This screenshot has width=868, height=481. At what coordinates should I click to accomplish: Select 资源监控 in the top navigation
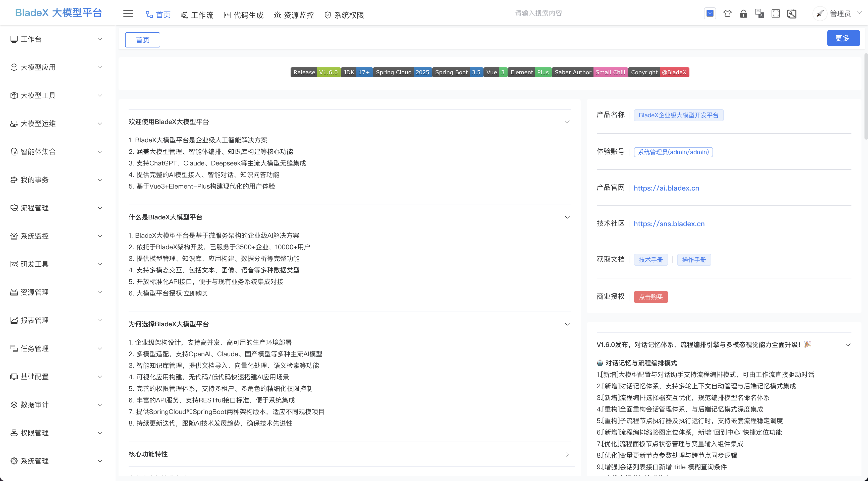pyautogui.click(x=294, y=15)
